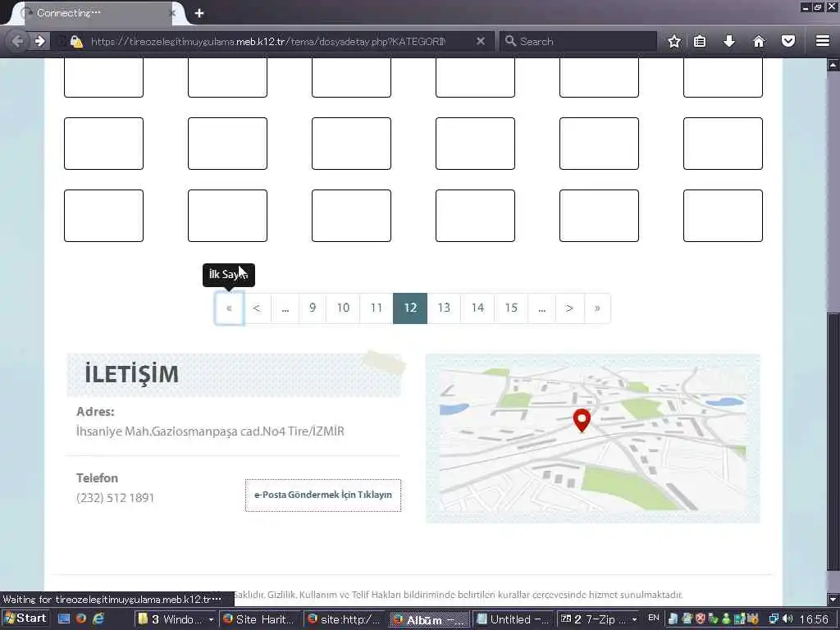Open page 11 in pagination
Image resolution: width=840 pixels, height=630 pixels.
pyautogui.click(x=377, y=308)
